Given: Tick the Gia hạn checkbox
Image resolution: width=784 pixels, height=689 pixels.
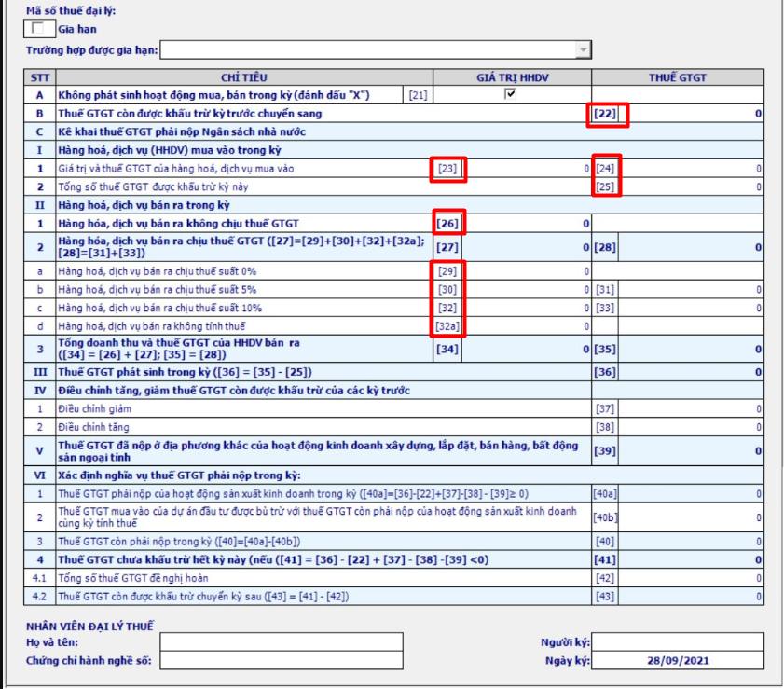Looking at the screenshot, I should pyautogui.click(x=37, y=29).
